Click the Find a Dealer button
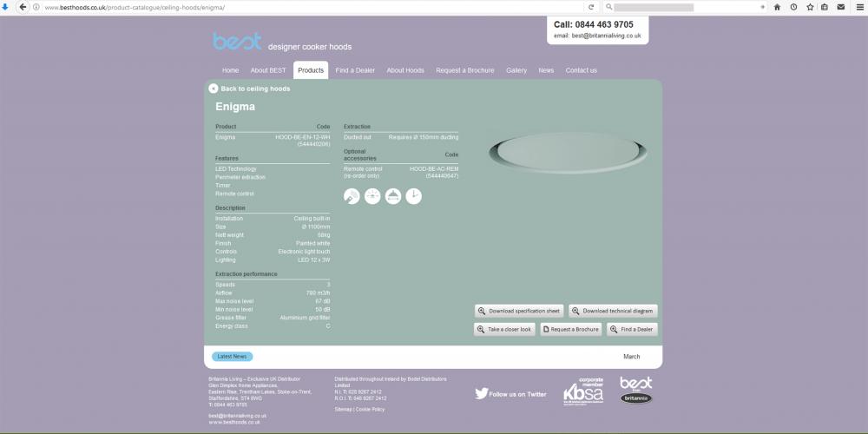Image resolution: width=868 pixels, height=434 pixels. click(x=632, y=329)
